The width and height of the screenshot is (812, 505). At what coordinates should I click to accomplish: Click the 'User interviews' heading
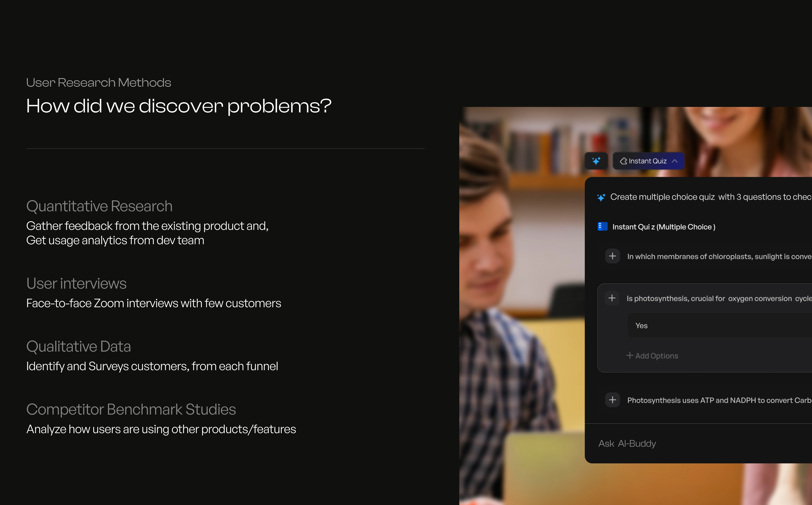76,283
